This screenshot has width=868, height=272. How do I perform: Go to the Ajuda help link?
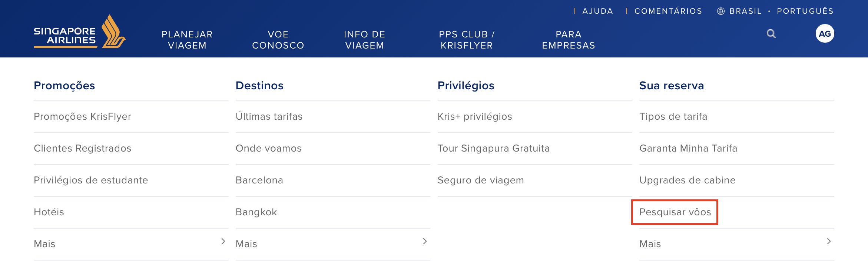[x=597, y=11]
